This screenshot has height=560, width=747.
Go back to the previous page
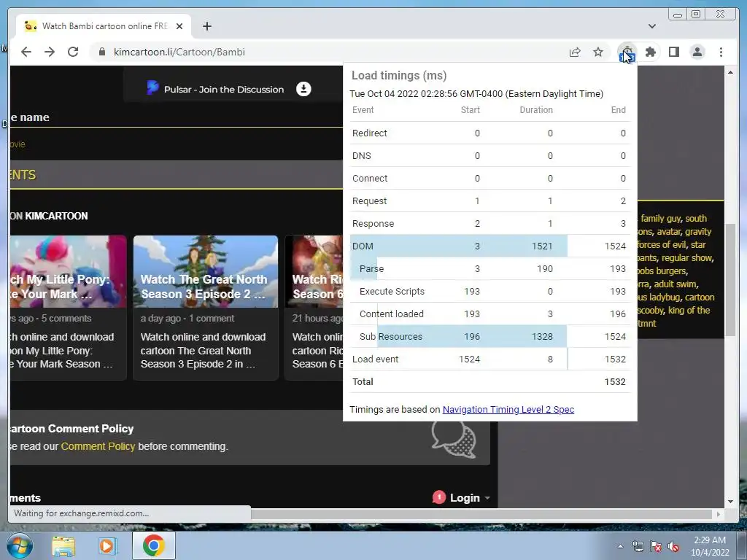(26, 52)
